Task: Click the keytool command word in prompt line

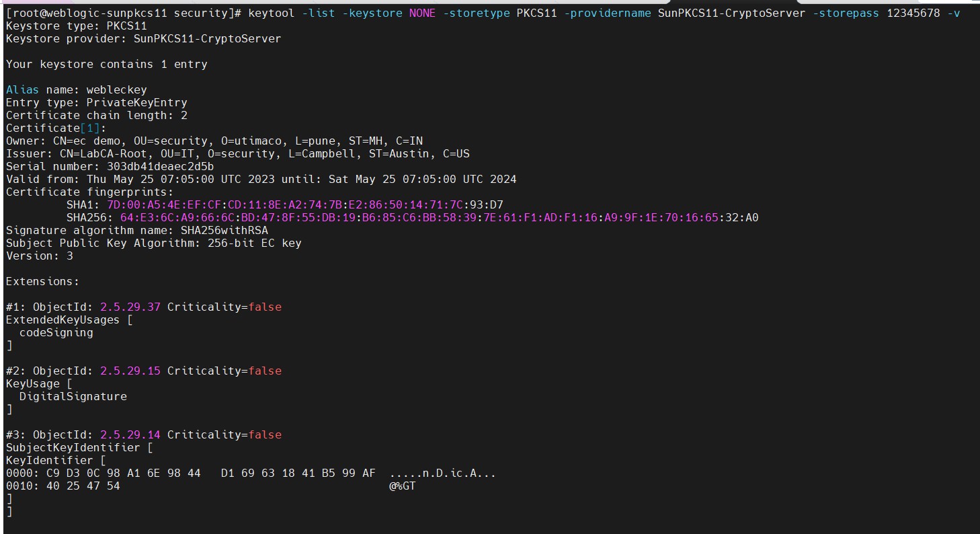Action: point(271,13)
